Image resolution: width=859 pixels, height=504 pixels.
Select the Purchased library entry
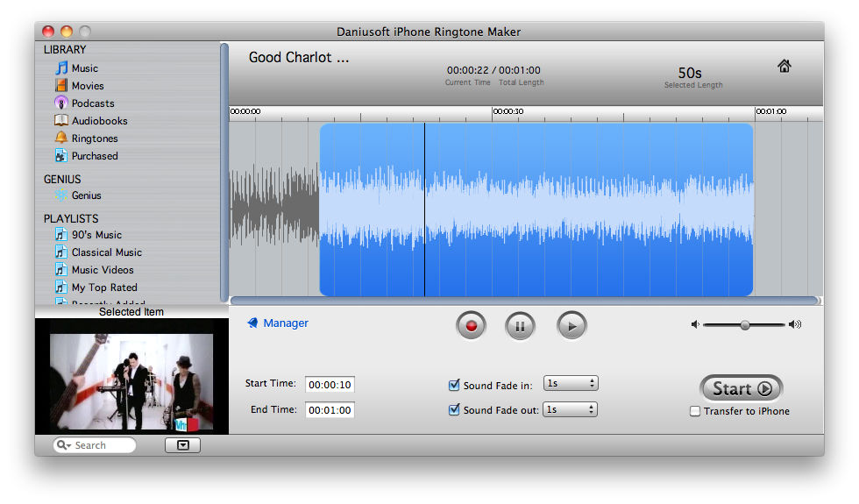click(95, 156)
